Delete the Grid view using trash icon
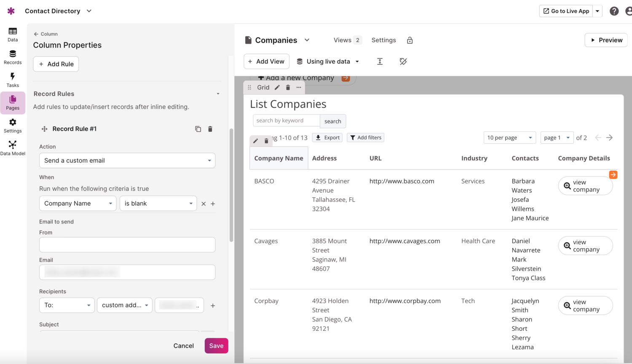The height and width of the screenshot is (364, 632). (288, 88)
